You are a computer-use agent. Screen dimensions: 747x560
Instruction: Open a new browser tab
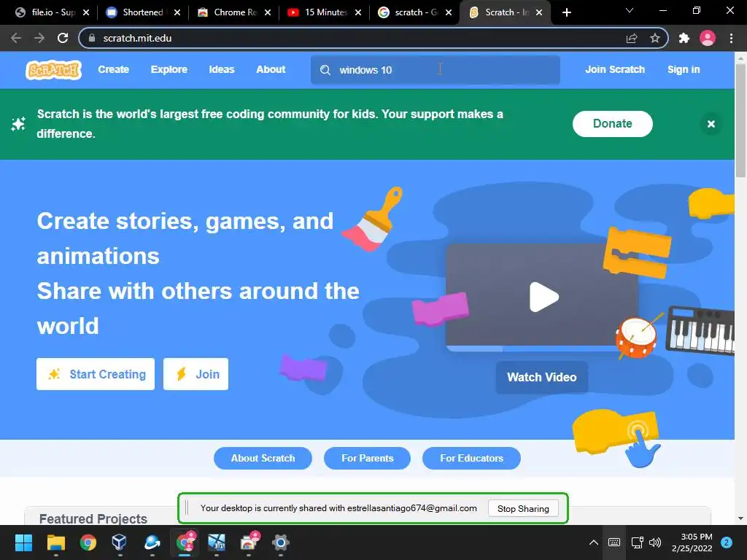[566, 12]
